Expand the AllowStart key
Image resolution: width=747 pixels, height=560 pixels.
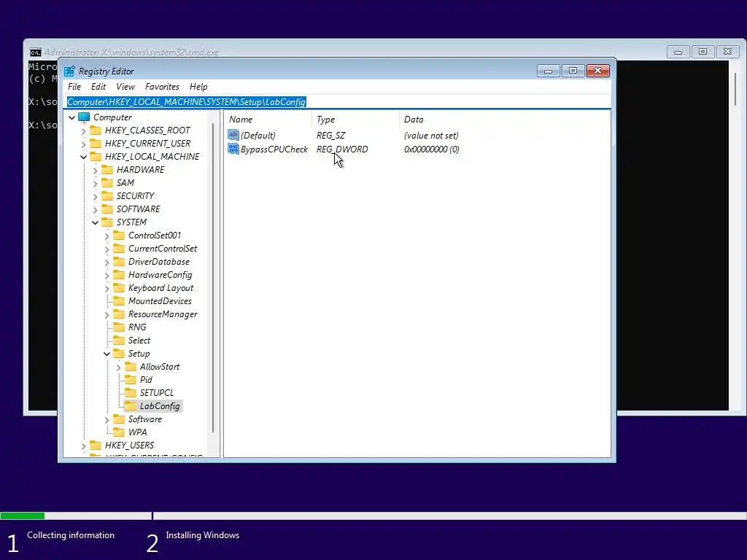click(118, 367)
